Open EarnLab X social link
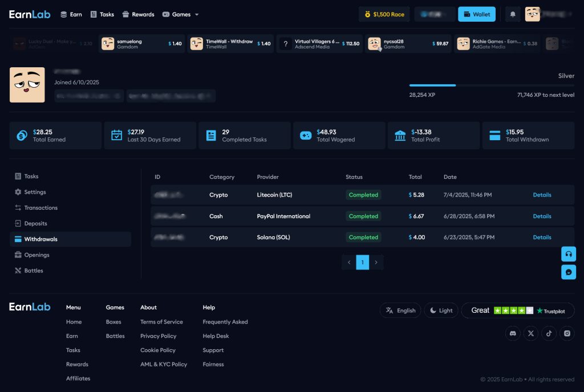 tap(531, 333)
